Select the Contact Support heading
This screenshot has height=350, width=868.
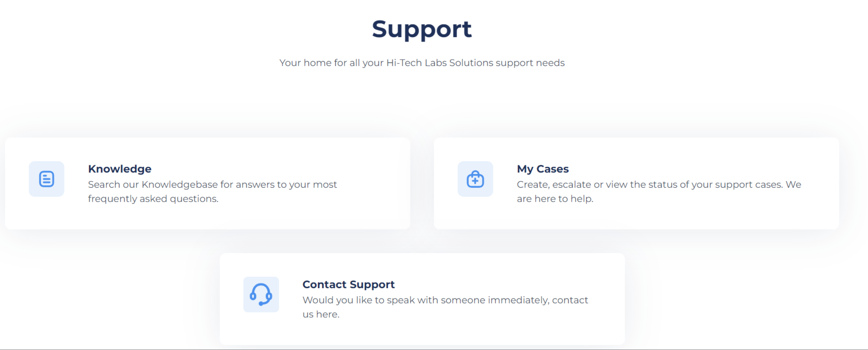348,284
